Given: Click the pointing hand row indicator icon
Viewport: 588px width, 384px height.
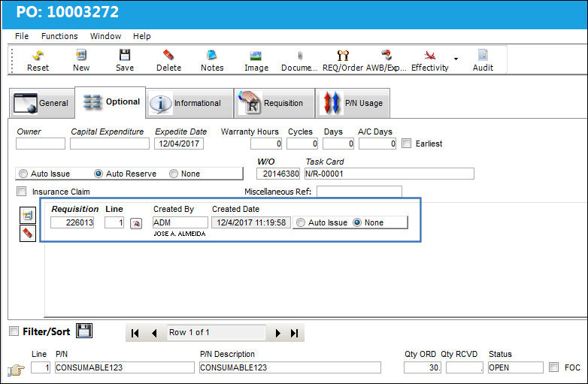Looking at the screenshot, I should coord(16,370).
